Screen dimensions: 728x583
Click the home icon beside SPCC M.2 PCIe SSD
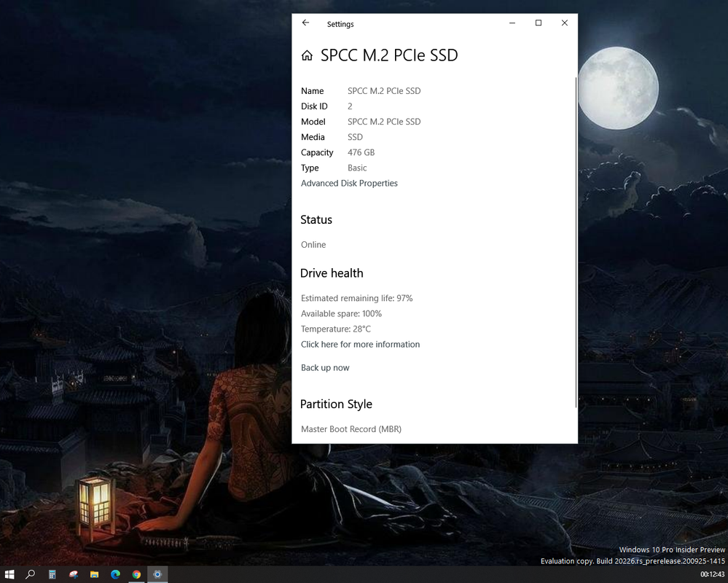307,55
